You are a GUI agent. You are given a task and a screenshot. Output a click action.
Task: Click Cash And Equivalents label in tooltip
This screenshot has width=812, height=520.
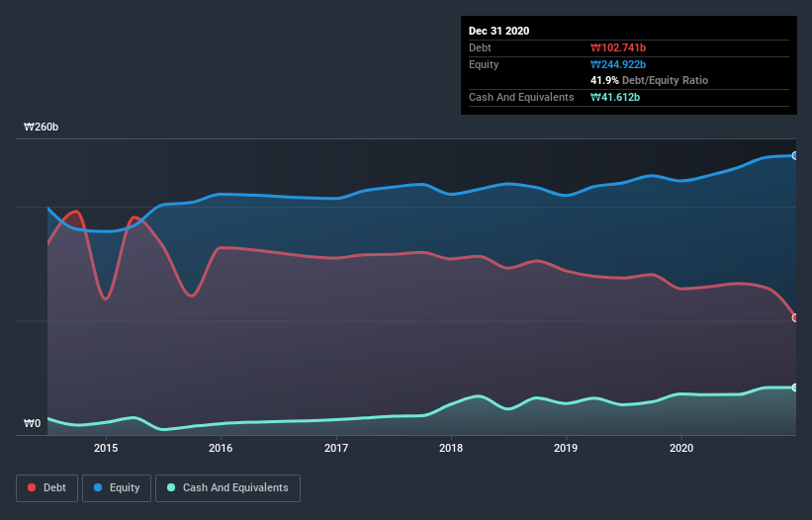pyautogui.click(x=521, y=97)
